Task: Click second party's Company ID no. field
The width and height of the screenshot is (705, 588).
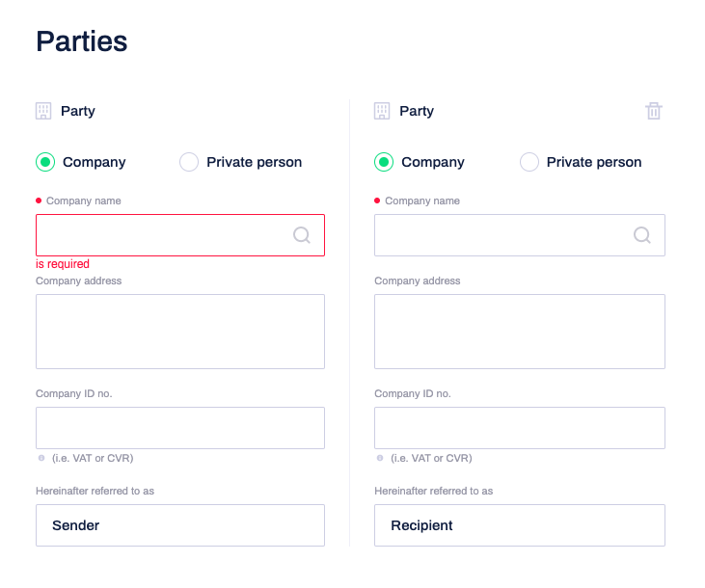Action: (520, 428)
